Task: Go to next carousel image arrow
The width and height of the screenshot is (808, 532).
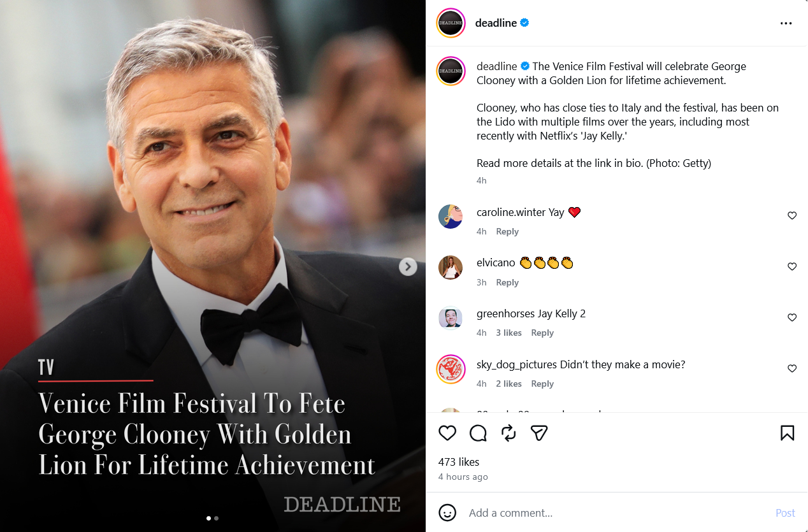Action: coord(408,266)
